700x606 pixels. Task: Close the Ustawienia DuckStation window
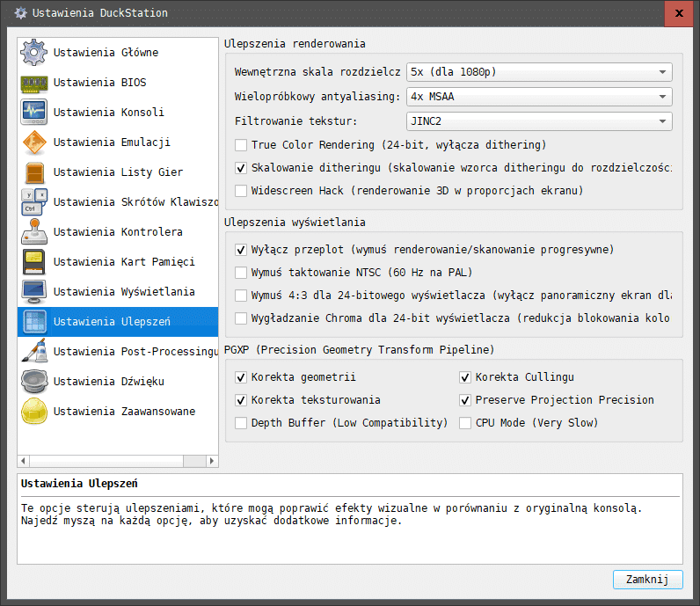pos(679,13)
